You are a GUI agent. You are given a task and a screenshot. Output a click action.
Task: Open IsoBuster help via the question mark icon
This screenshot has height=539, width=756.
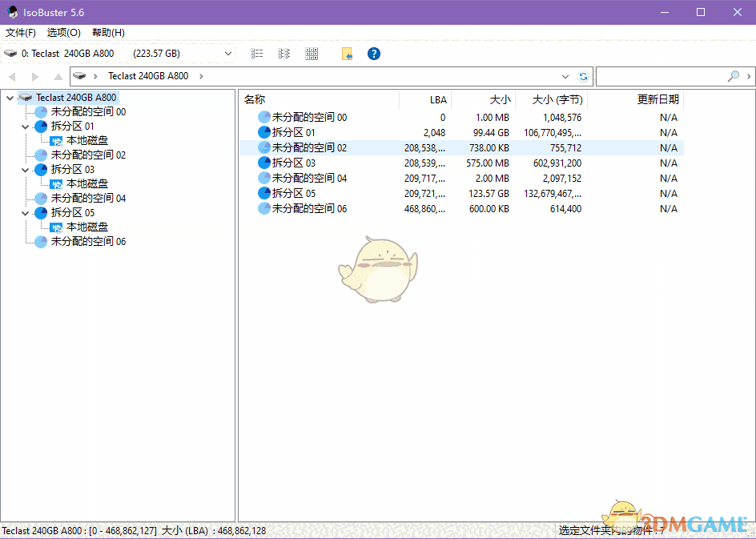373,54
